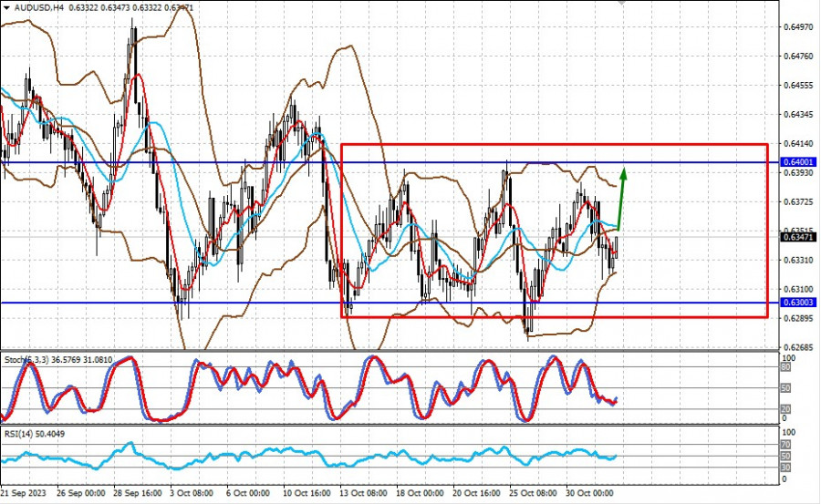Click the 30 Oct 00:00 time label

coord(589,494)
